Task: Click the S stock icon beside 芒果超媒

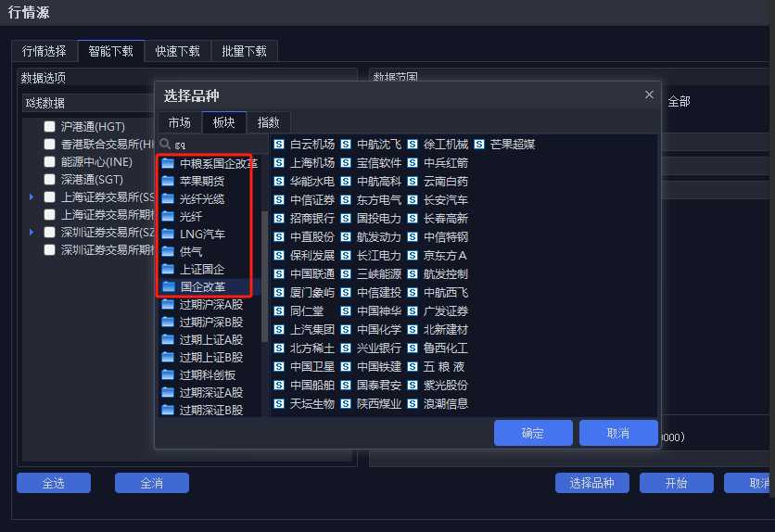Action: point(479,145)
